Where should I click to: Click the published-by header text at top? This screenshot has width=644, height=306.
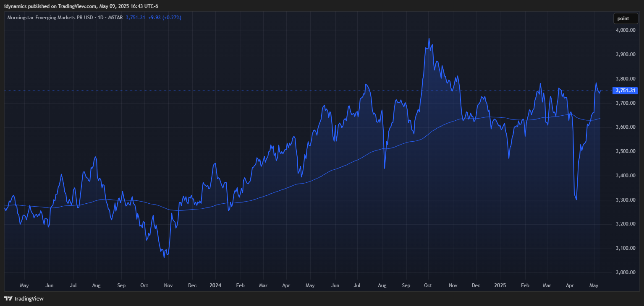(81, 6)
